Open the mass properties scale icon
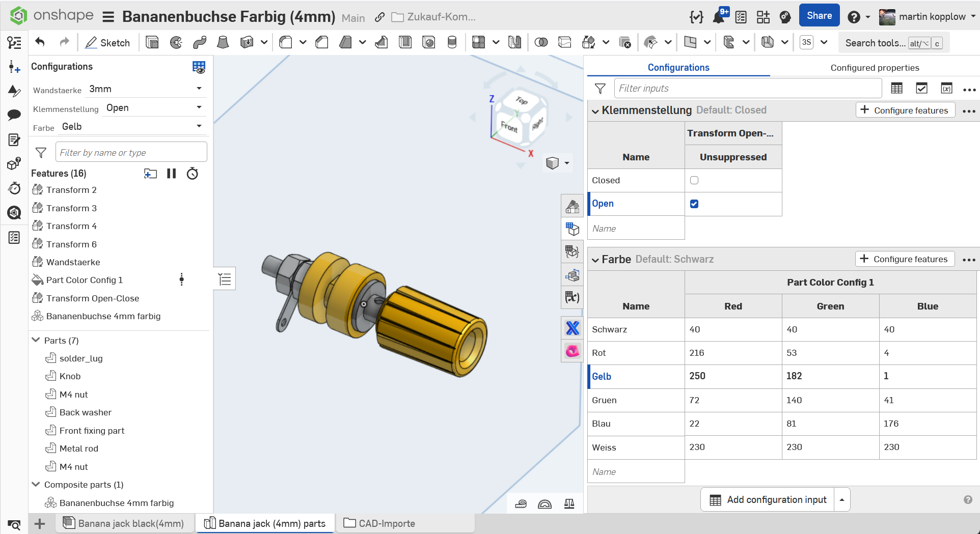The width and height of the screenshot is (980, 534). (569, 504)
